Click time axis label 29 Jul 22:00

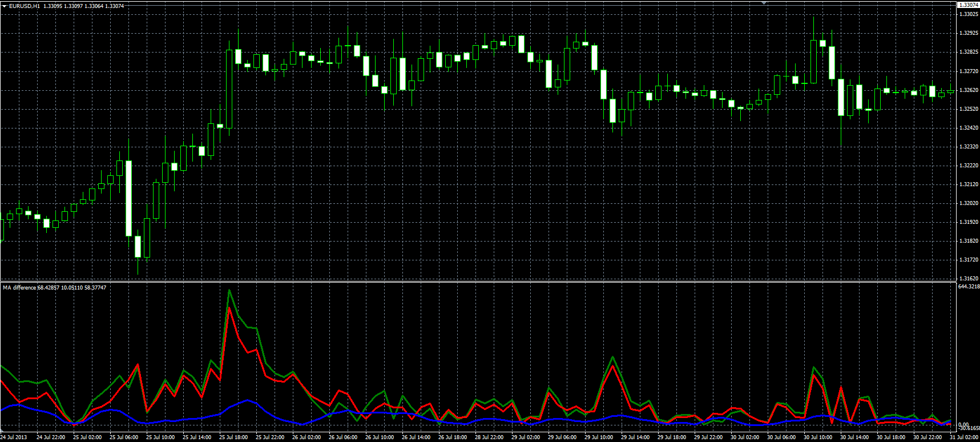click(x=708, y=437)
